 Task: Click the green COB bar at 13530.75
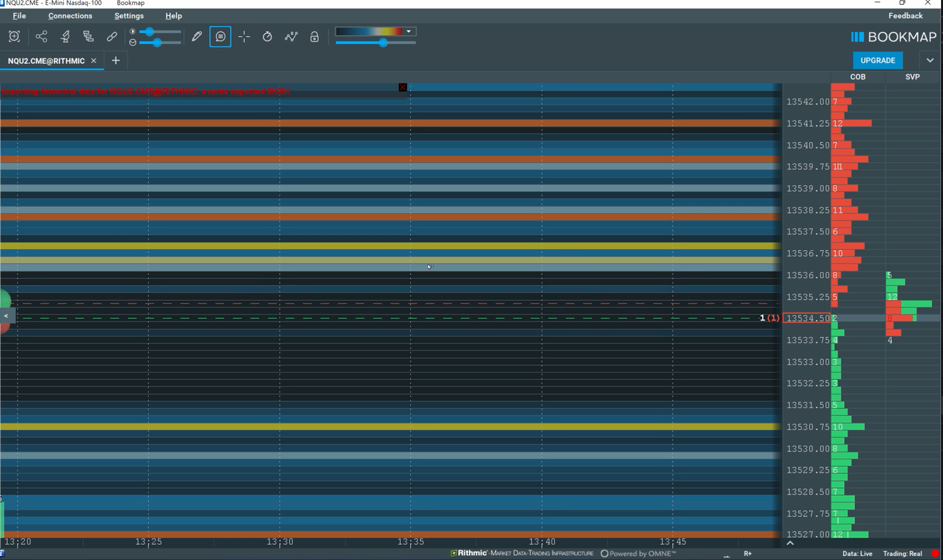click(848, 427)
